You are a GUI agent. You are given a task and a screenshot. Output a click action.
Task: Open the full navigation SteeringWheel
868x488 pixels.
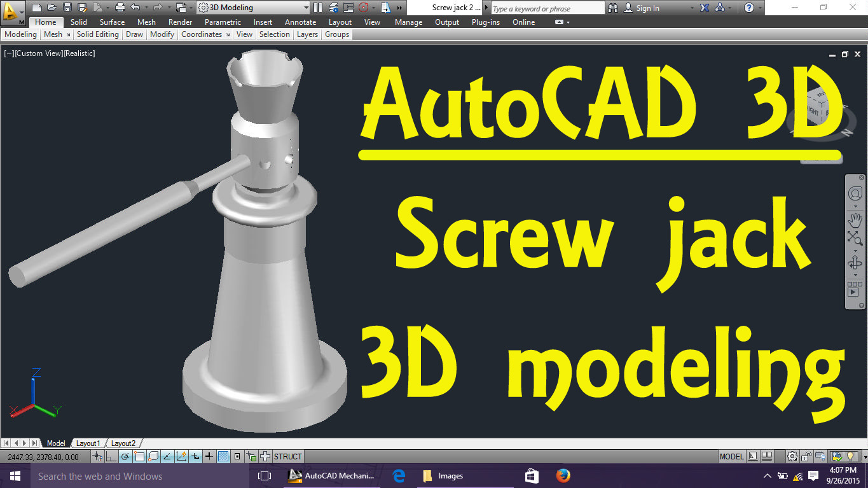(855, 194)
